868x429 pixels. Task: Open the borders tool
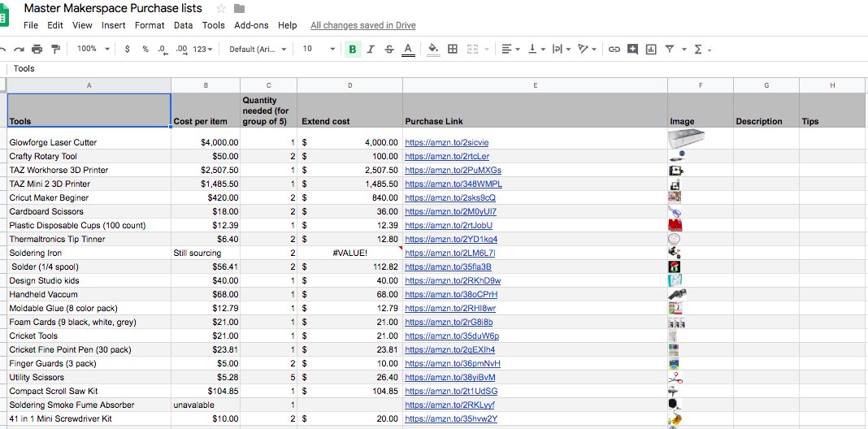click(x=452, y=50)
